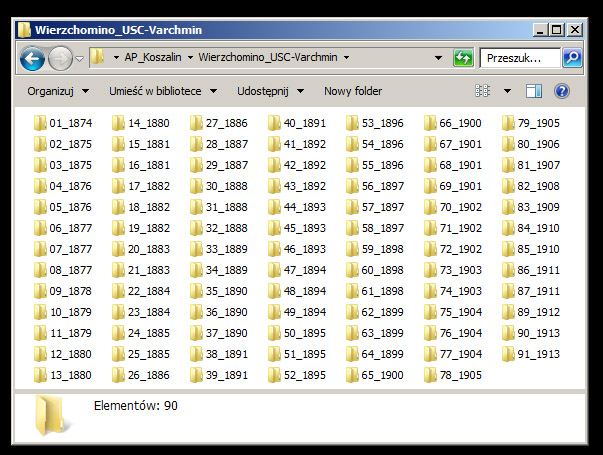Select the 01_1874 folder icon
603x455 pixels.
(40, 124)
